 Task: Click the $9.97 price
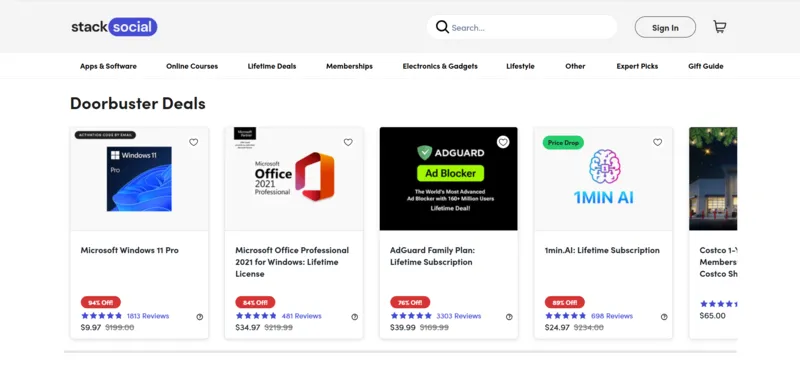pyautogui.click(x=91, y=328)
